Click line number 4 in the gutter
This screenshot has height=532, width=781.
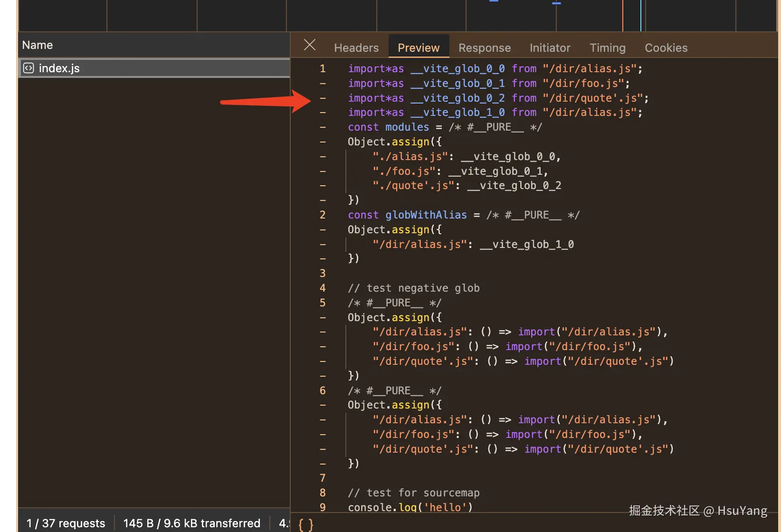point(323,288)
